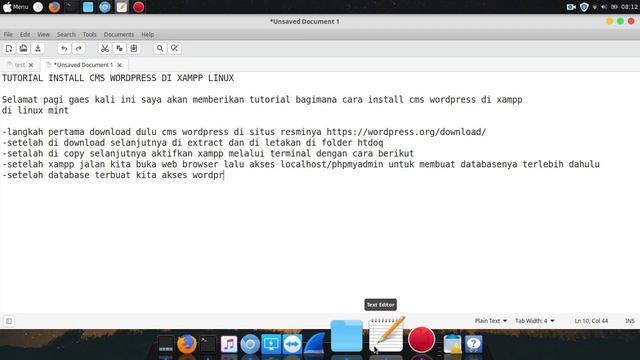Copy selection using the toolbar icon
The image size is (640, 360).
pyautogui.click(x=119, y=49)
